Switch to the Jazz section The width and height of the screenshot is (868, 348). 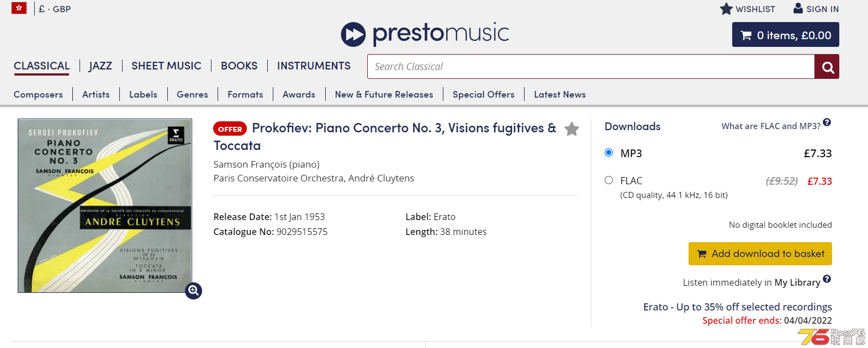tap(100, 66)
